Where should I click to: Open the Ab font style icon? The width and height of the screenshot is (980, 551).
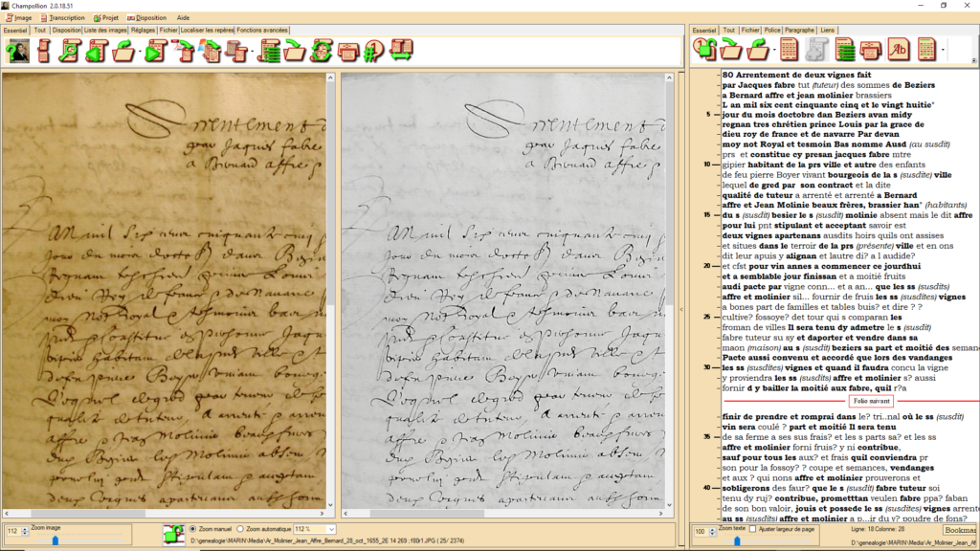click(x=899, y=50)
